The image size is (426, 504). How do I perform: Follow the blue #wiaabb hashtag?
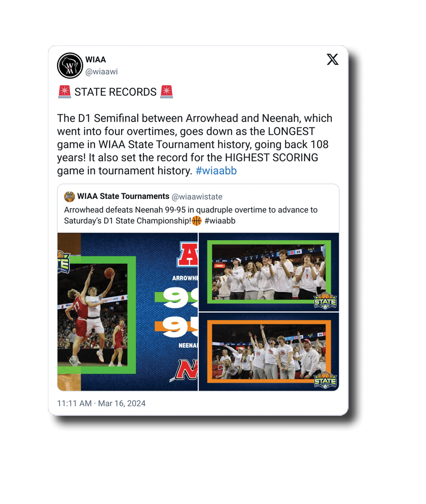216,171
